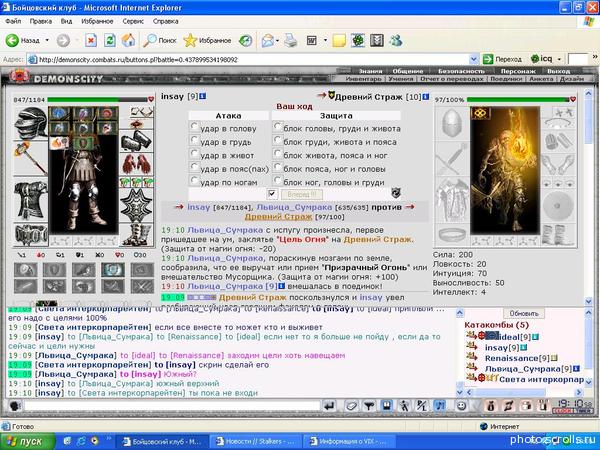This screenshot has height=450, width=600.
Task: Select defense блок живота, пояса и ног
Action: point(278,154)
